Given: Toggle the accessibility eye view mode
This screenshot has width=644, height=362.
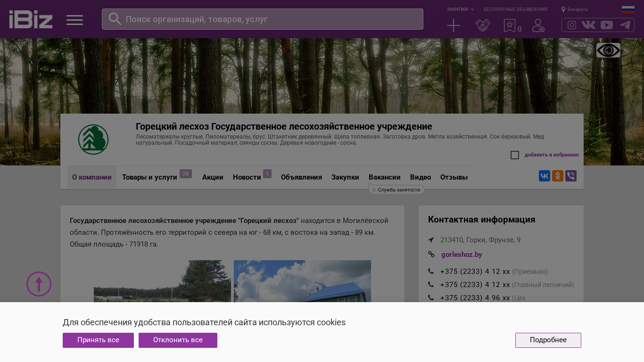Looking at the screenshot, I should (608, 50).
